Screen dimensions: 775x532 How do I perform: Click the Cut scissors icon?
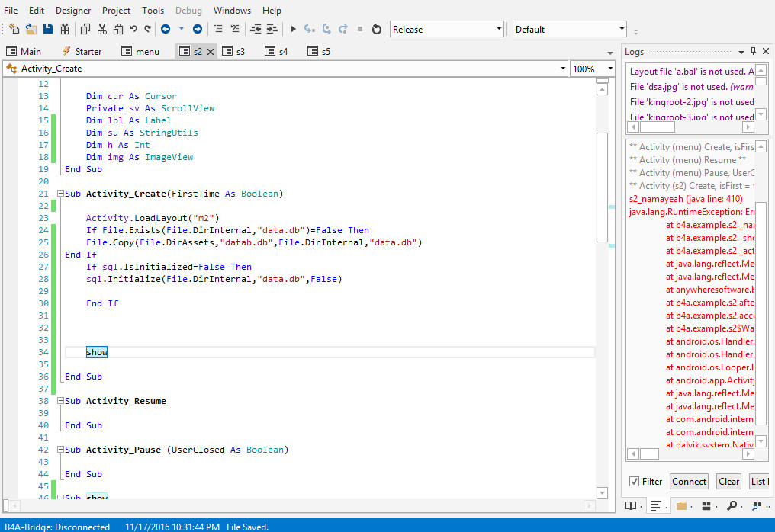click(x=101, y=29)
